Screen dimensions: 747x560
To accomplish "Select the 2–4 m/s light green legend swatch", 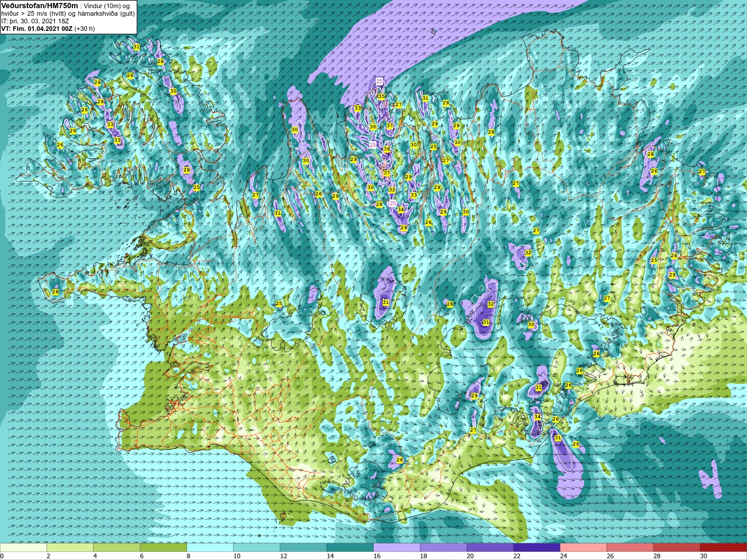I will coord(70,548).
